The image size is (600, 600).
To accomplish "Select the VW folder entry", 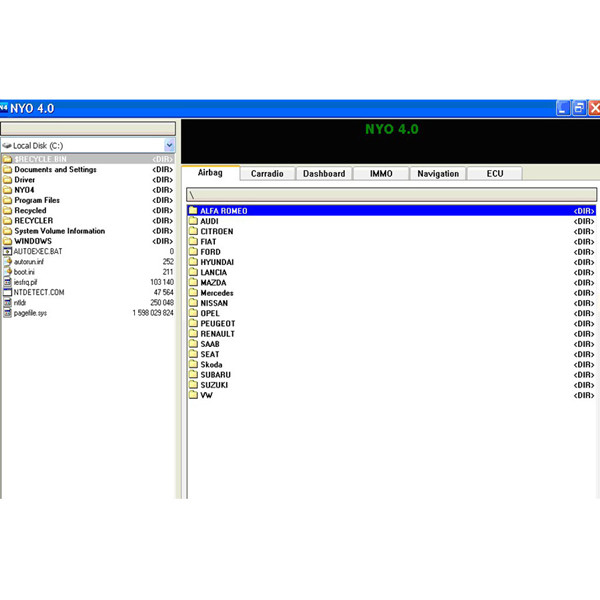I will (x=206, y=395).
